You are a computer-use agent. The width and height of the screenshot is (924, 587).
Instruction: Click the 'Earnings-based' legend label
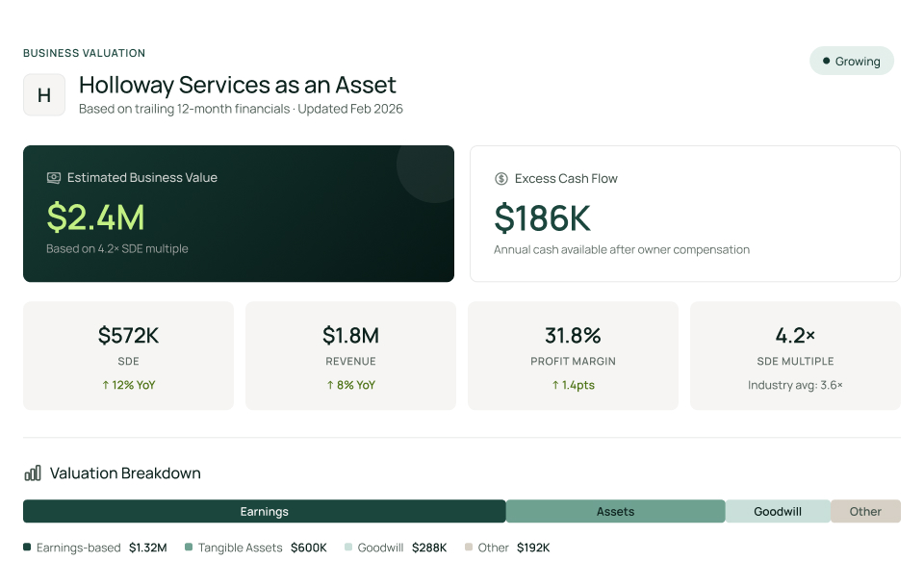pyautogui.click(x=78, y=549)
